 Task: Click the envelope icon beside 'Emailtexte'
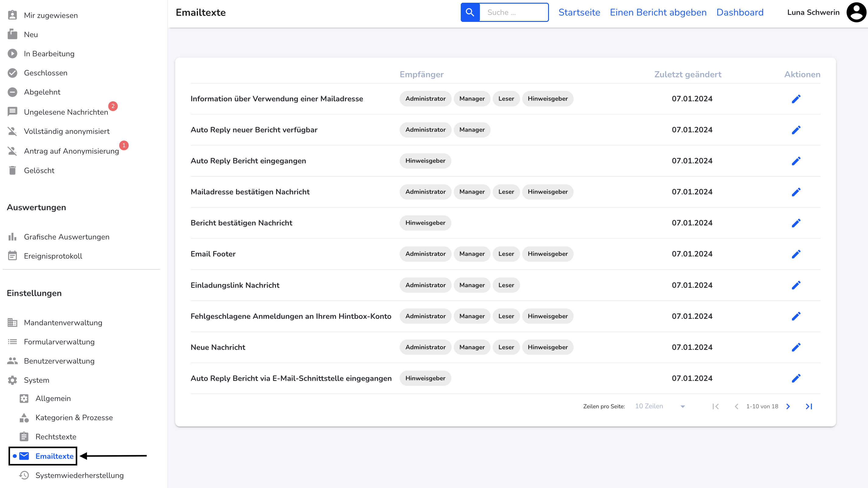[x=24, y=456]
